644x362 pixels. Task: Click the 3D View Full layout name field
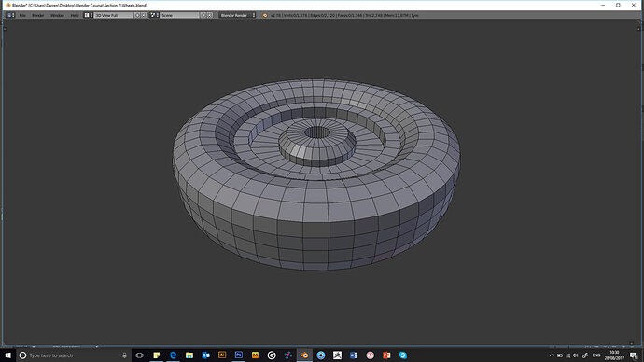coord(114,15)
